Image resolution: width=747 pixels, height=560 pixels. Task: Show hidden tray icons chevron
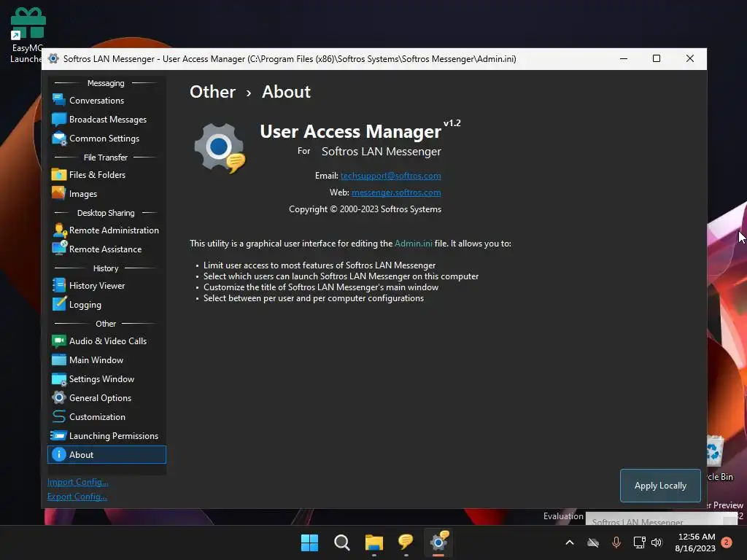[569, 542]
